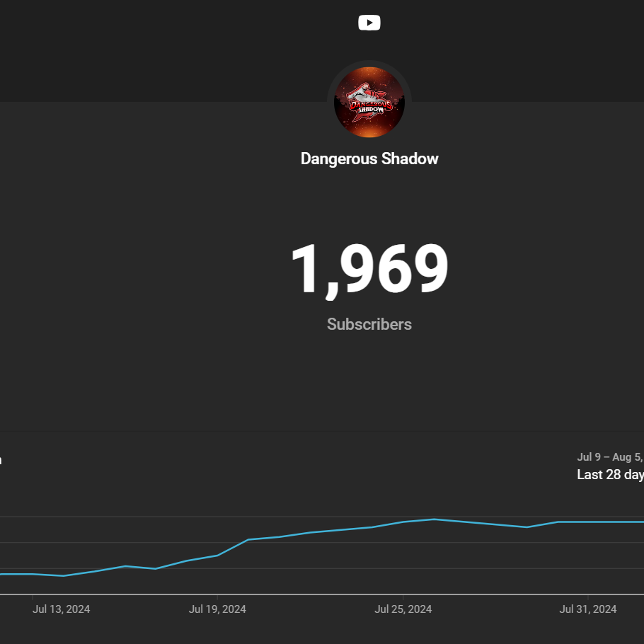Screen dimensions: 644x644
Task: Click the YouTube logo icon at top
Action: (369, 23)
